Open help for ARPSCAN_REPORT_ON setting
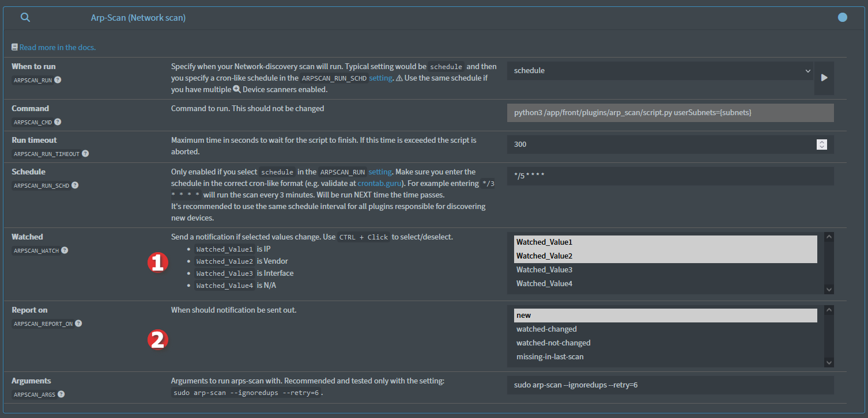 coord(78,324)
